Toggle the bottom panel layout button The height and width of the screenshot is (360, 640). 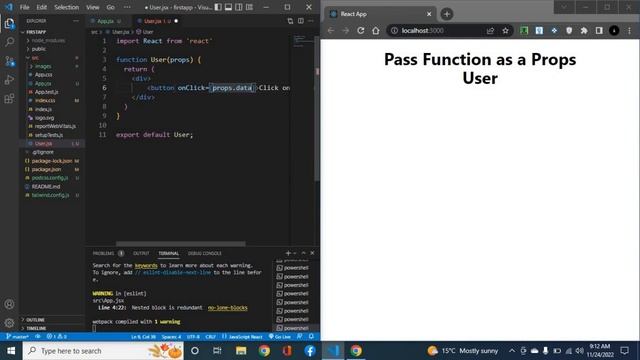228,7
